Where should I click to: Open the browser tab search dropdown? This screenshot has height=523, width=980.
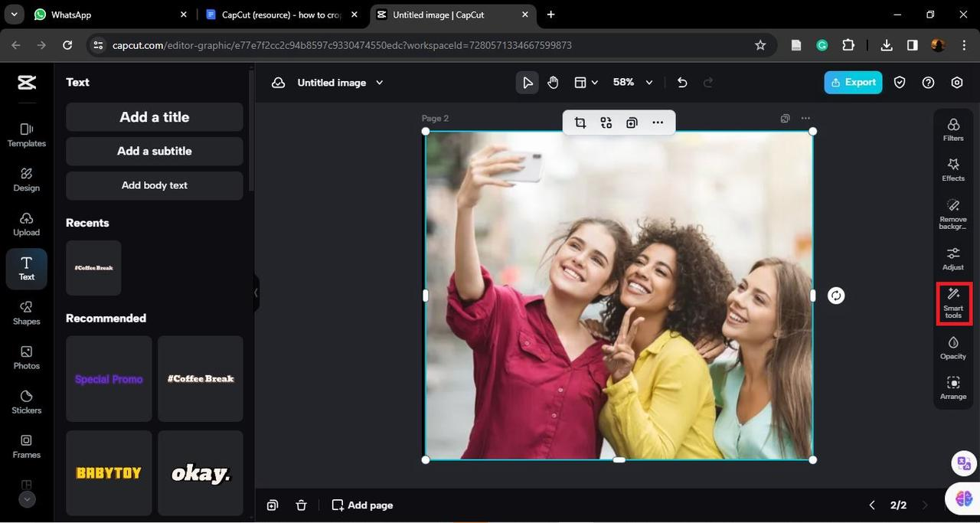coord(14,15)
